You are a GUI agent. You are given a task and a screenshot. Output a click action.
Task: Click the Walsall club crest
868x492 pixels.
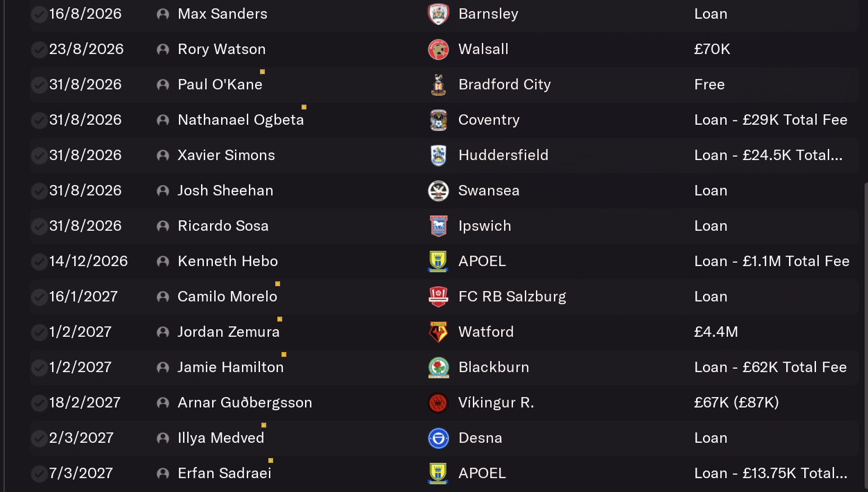coord(438,49)
